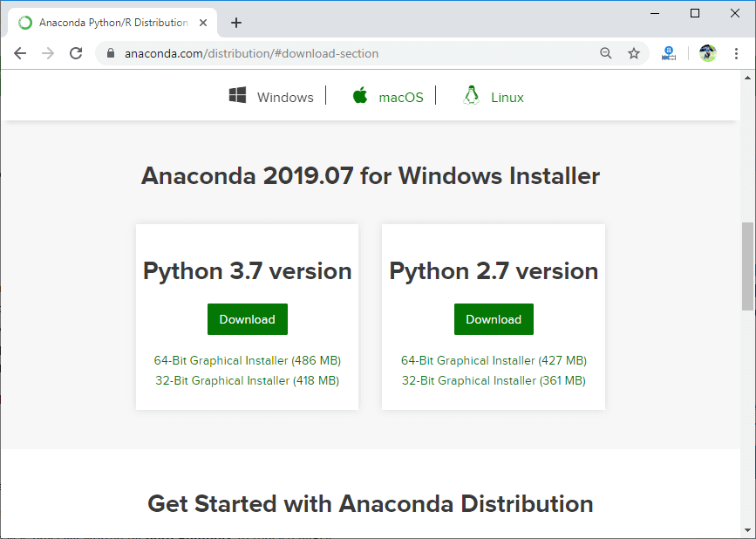Open a new browser tab
The width and height of the screenshot is (756, 539).
point(236,23)
